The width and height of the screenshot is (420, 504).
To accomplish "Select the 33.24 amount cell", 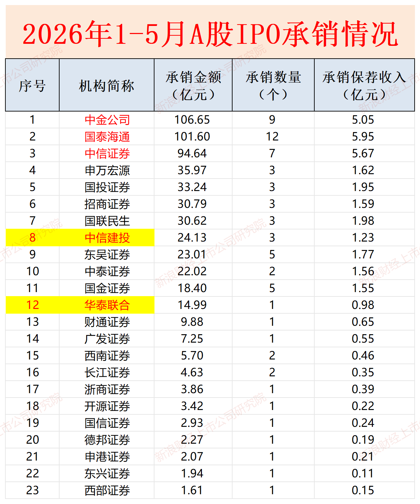I will (x=193, y=187).
